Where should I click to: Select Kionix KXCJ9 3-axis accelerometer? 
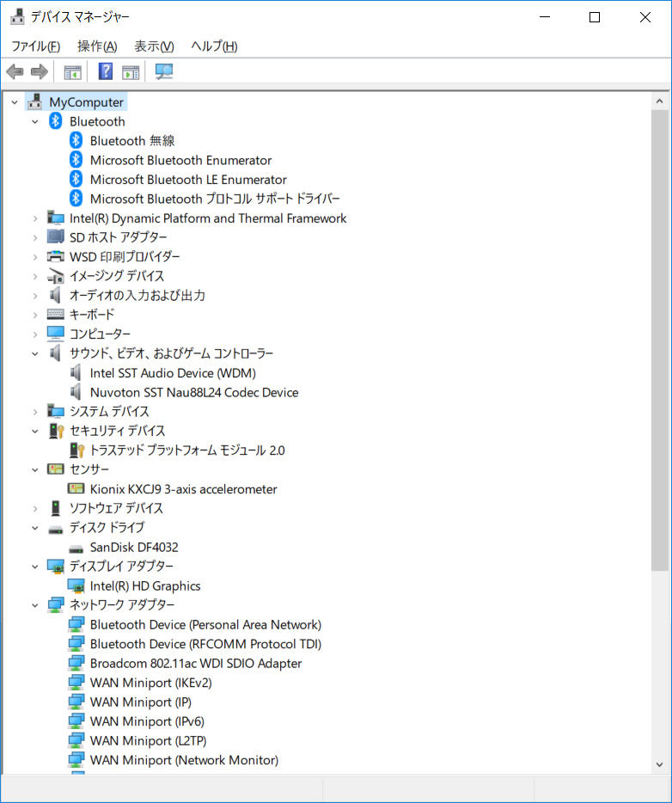(183, 489)
